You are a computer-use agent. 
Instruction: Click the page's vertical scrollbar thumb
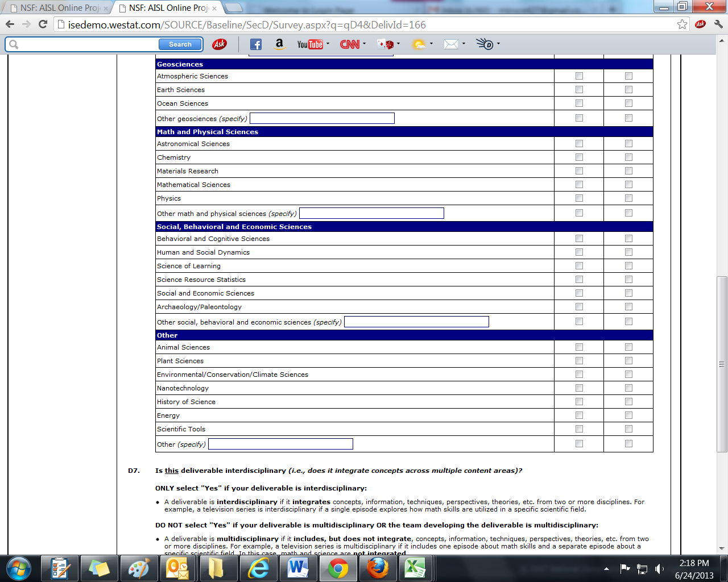pyautogui.click(x=722, y=364)
